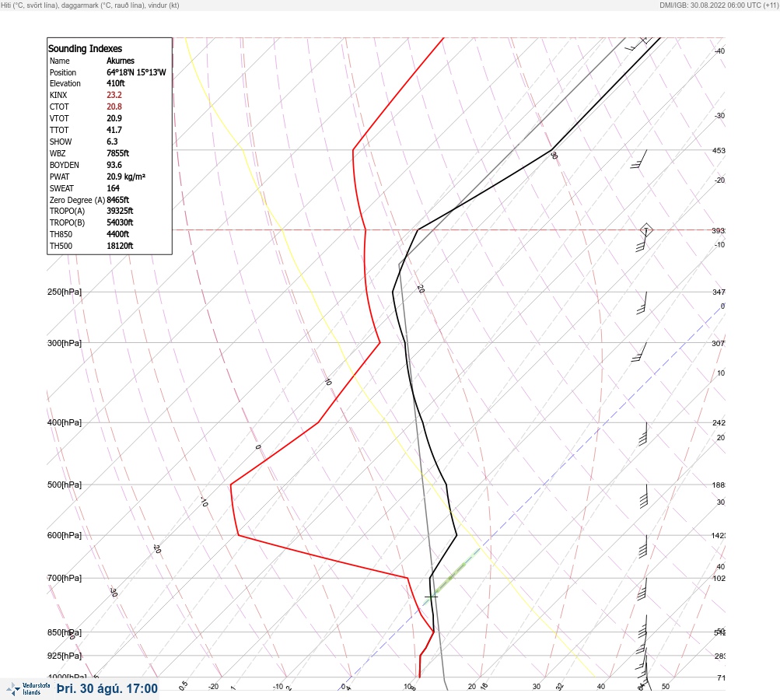Viewport: 780px width, 700px height.
Task: Click the TROPO(B) value '54030ft'
Action: point(120,222)
